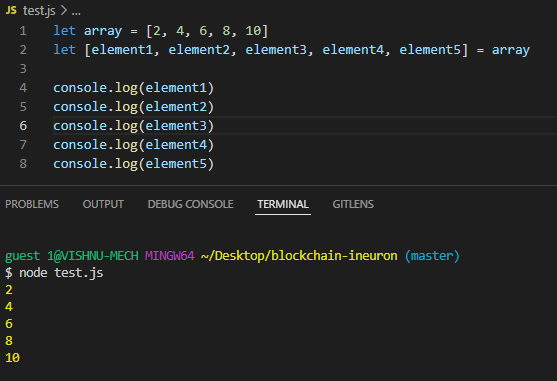Click '(master)' branch name in terminal

tap(432, 256)
